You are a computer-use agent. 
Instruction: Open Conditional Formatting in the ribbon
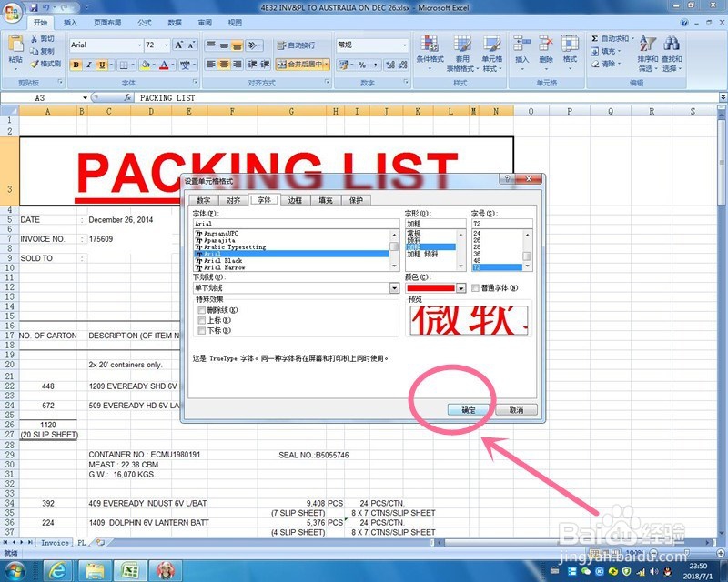[x=432, y=51]
